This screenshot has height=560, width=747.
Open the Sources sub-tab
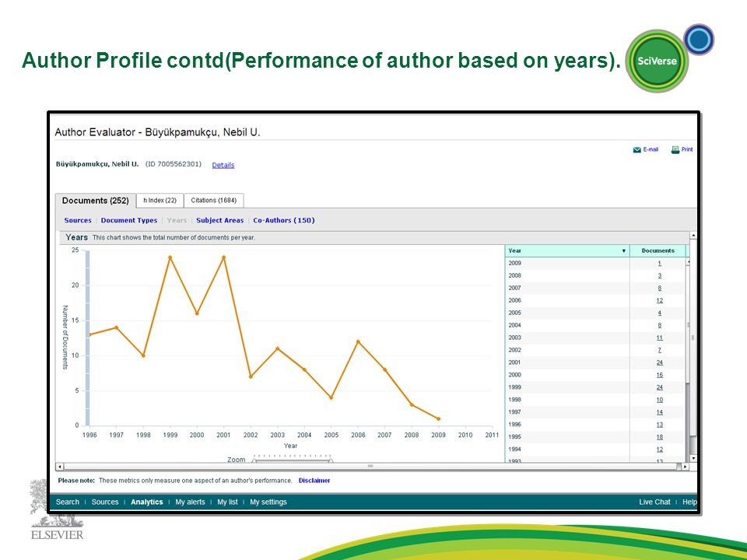point(78,220)
